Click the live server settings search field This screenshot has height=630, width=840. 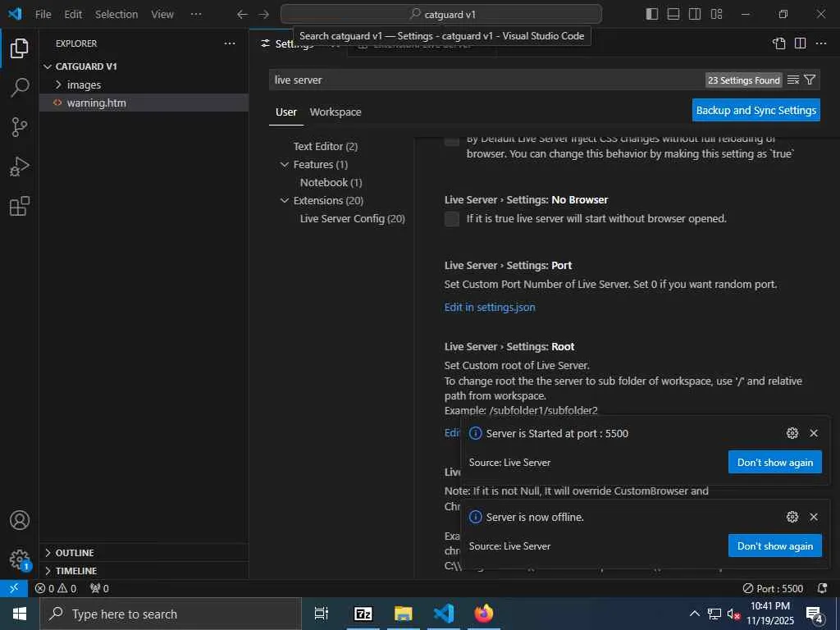(x=485, y=80)
